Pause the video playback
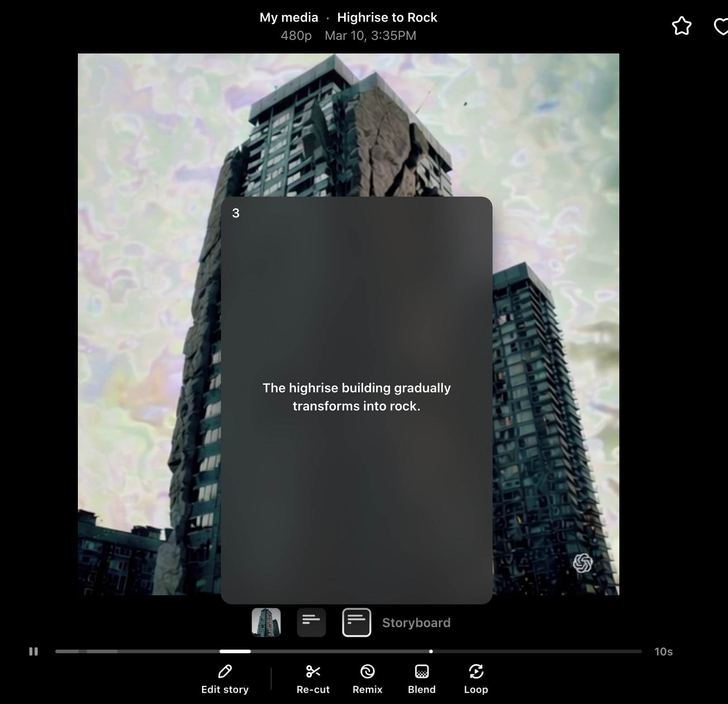This screenshot has height=704, width=728. 34,651
